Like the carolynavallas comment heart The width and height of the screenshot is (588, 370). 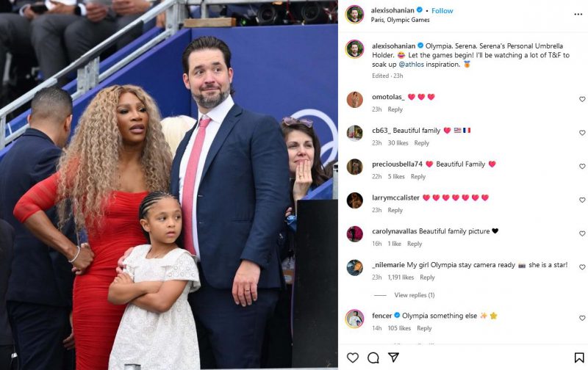click(x=582, y=233)
